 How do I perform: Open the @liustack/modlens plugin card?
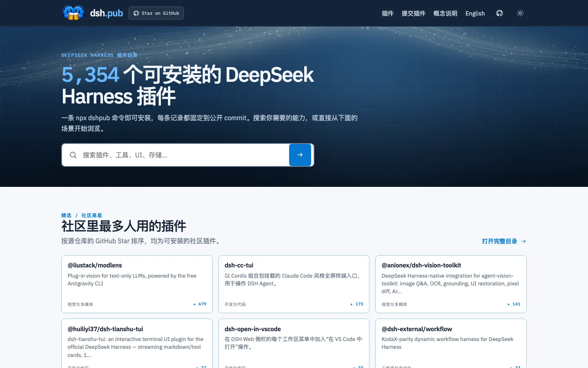137,284
